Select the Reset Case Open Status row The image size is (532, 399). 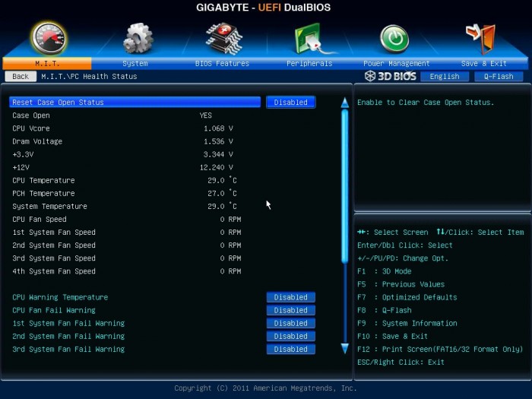point(135,102)
